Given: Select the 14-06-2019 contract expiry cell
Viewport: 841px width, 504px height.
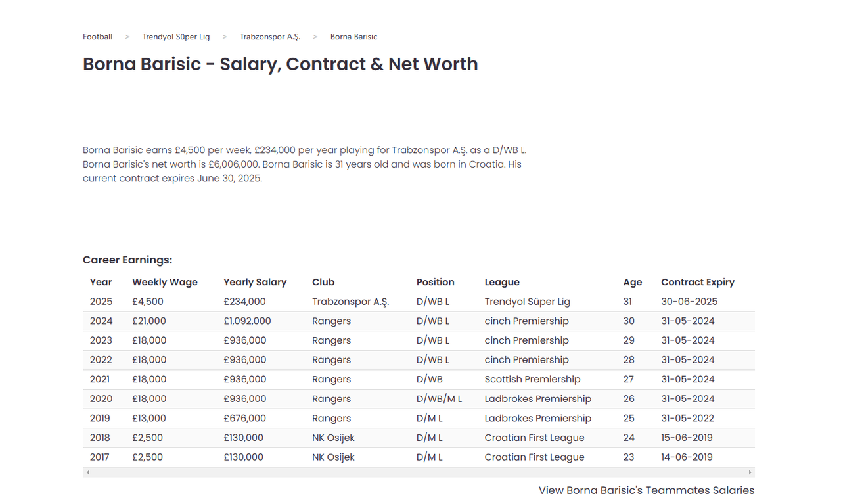Looking at the screenshot, I should click(x=687, y=457).
